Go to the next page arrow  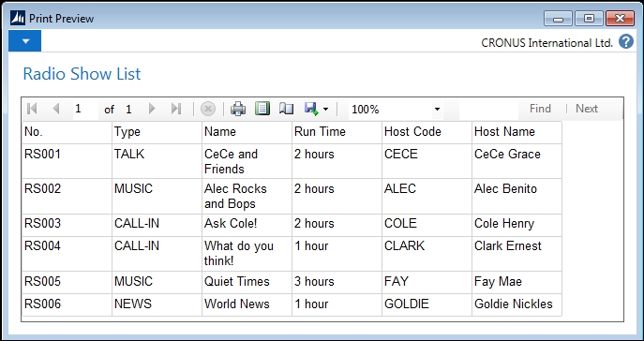152,109
